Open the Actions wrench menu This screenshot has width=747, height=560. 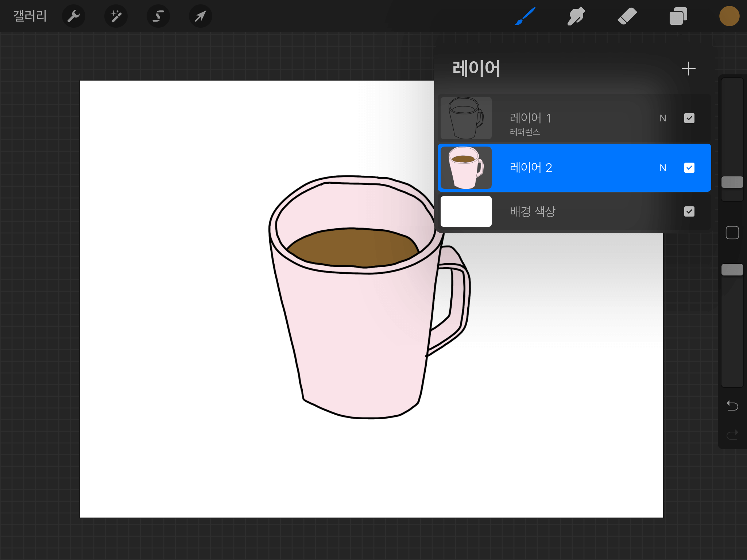[x=74, y=16]
